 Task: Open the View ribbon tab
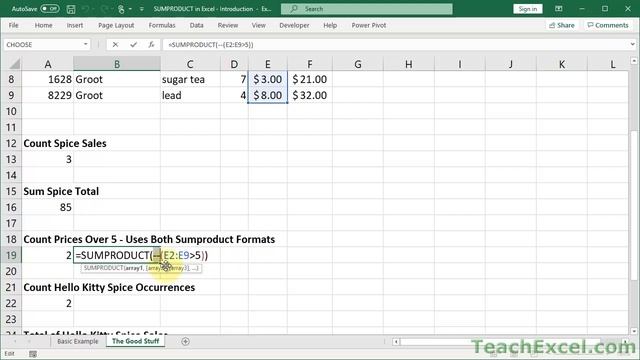tap(258, 25)
